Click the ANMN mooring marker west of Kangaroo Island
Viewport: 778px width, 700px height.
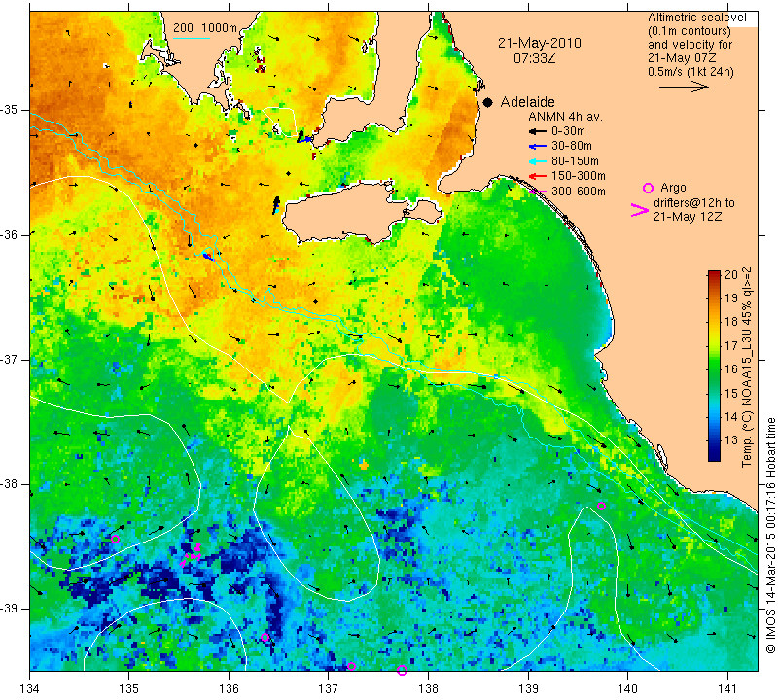pos(276,205)
